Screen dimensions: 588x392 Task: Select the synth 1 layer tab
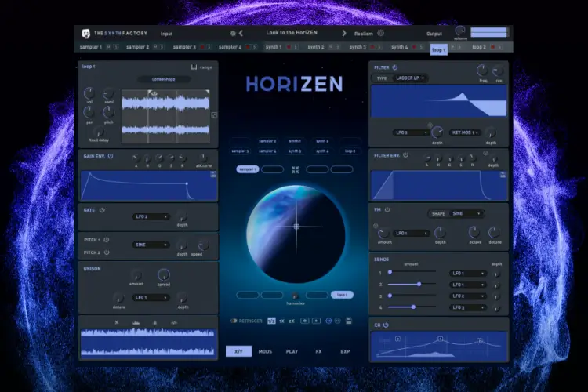[x=274, y=47]
